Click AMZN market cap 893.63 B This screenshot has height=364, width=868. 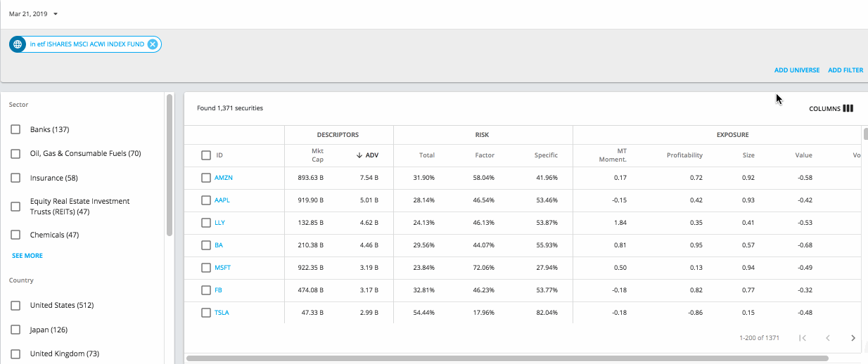[x=312, y=178]
